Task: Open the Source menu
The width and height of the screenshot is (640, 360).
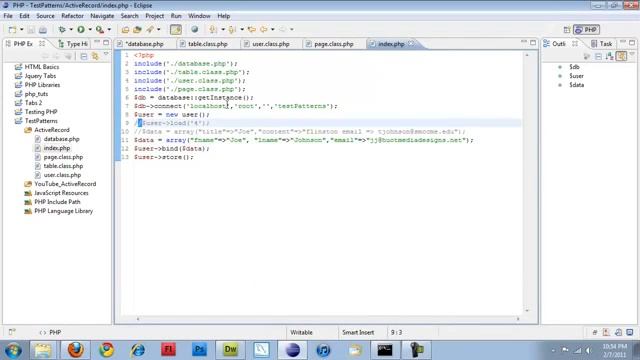Action: (45, 16)
